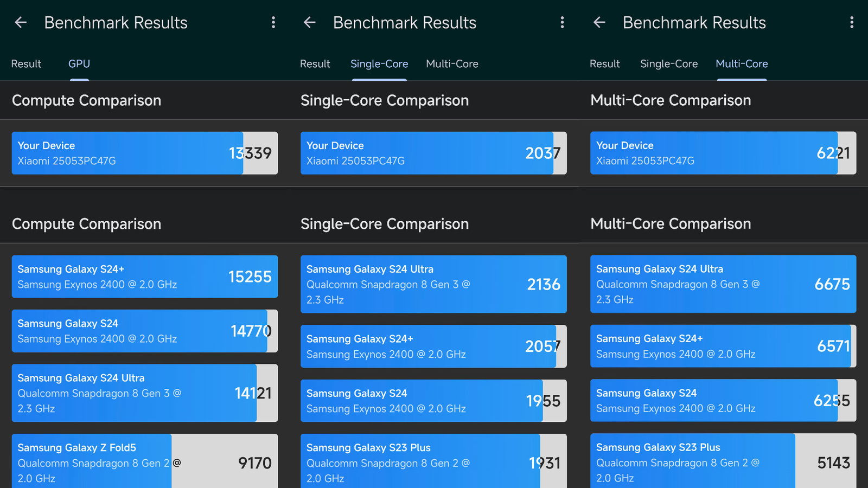Viewport: 868px width, 488px height.
Task: Click the lower Multi-Core Comparison heading
Action: coord(671,224)
